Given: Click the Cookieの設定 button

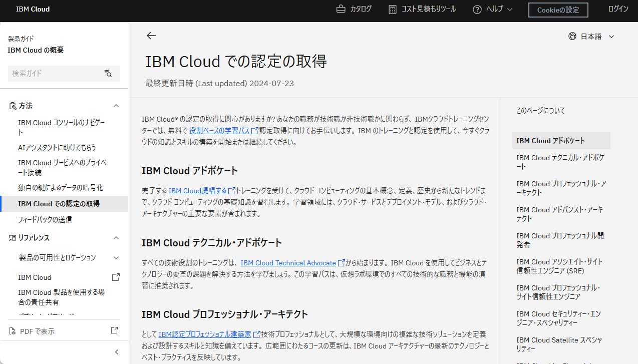Looking at the screenshot, I should coord(558,10).
